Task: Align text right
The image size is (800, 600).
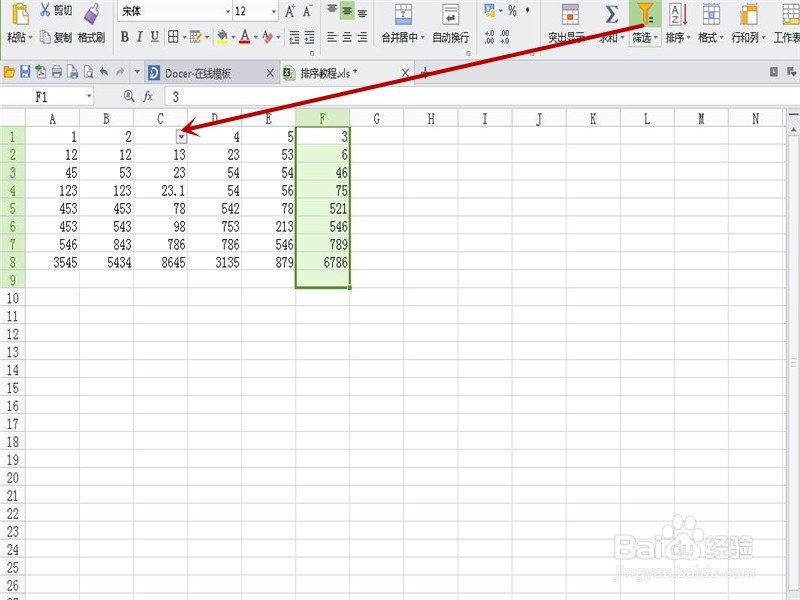Action: tap(362, 37)
